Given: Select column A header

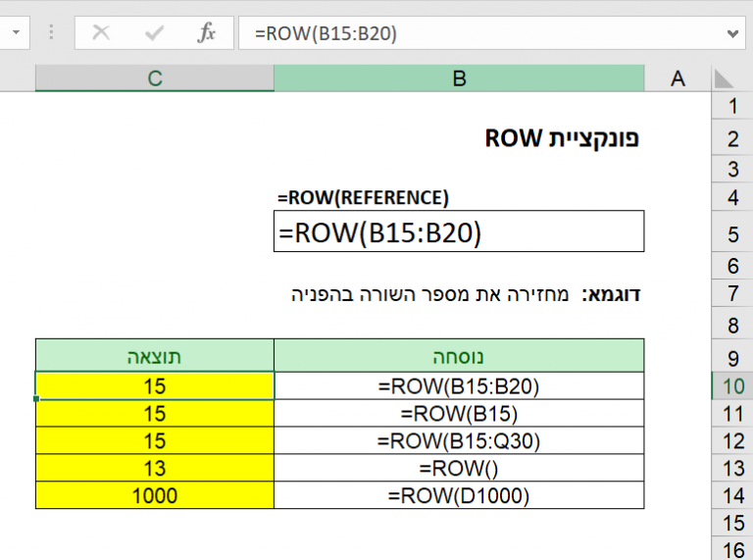Looking at the screenshot, I should coord(678,78).
